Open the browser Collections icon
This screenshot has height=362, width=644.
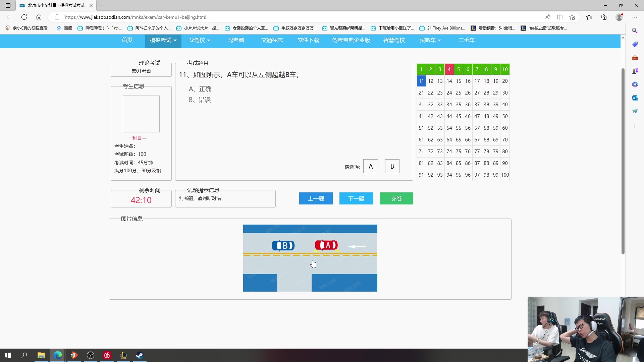pos(604,17)
